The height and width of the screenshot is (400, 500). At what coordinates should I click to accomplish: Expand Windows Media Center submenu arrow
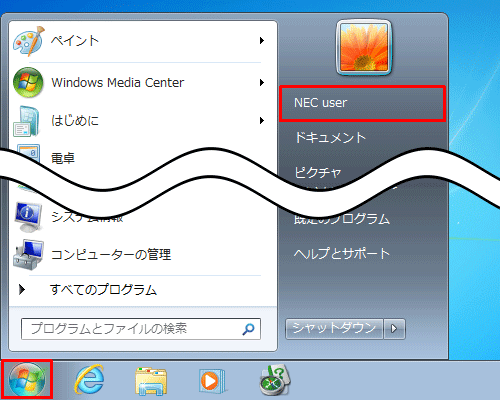point(262,82)
